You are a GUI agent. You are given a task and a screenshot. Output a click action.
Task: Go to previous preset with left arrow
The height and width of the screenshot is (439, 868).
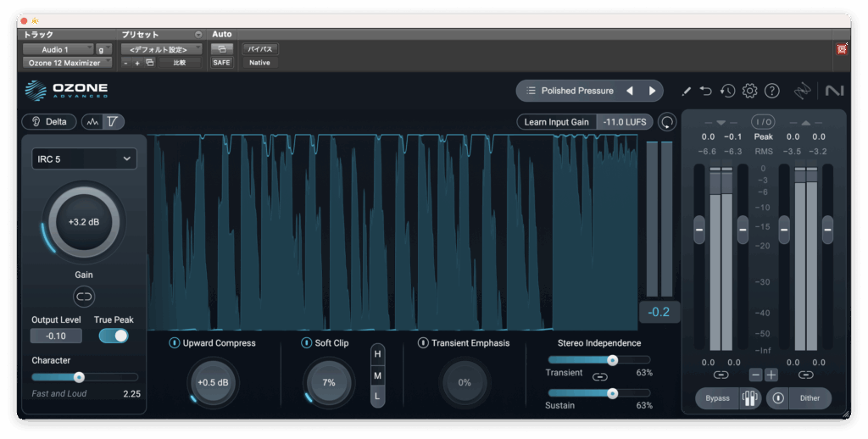pos(629,91)
